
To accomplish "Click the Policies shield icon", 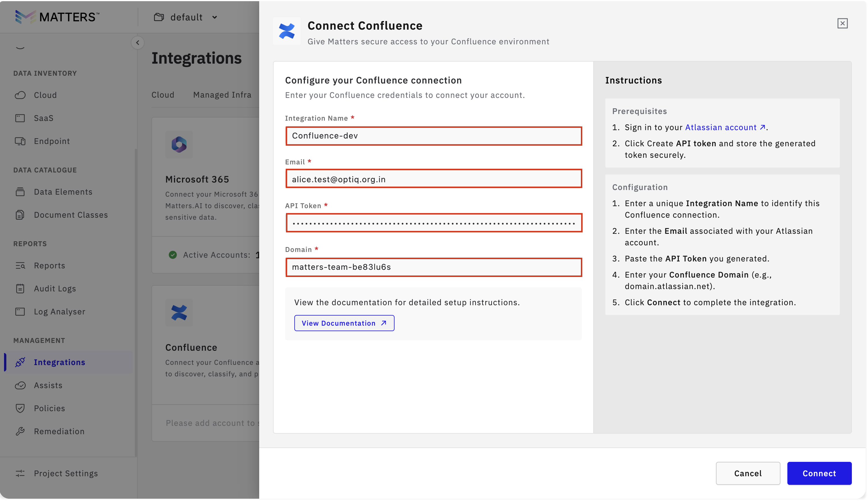I will pyautogui.click(x=20, y=408).
